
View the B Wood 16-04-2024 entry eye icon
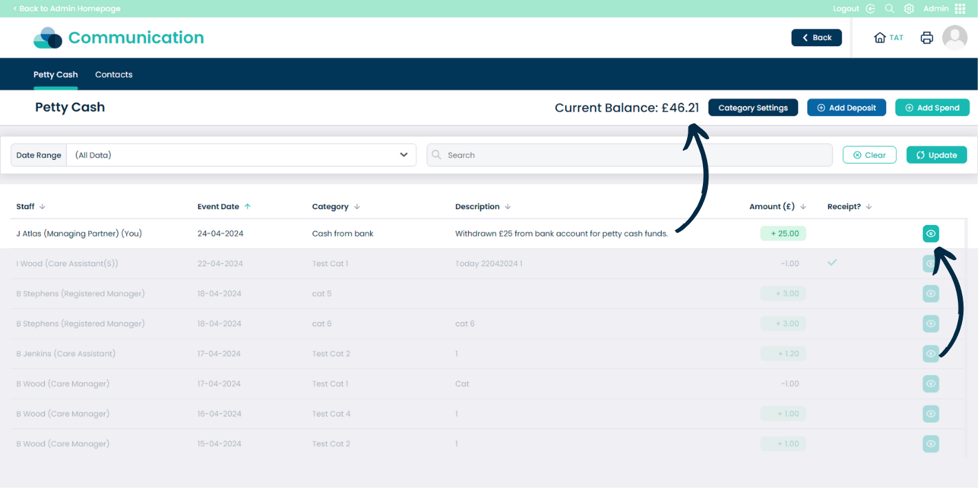click(x=931, y=414)
